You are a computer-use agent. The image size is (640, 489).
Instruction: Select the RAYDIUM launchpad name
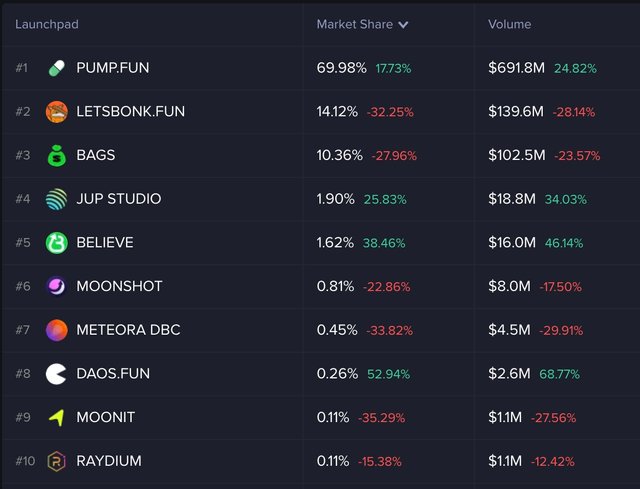(x=109, y=460)
